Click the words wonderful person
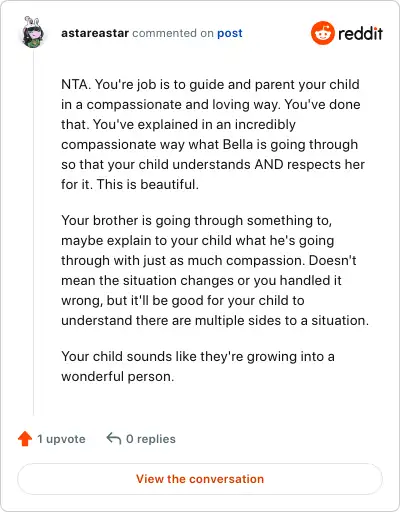Image resolution: width=400 pixels, height=512 pixels. pos(118,376)
